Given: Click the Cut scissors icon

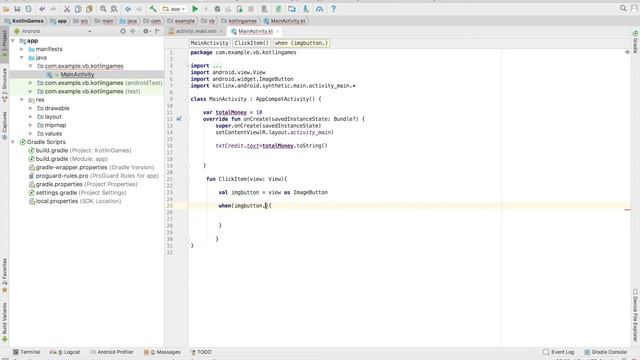Looking at the screenshot, I should click(x=67, y=9).
